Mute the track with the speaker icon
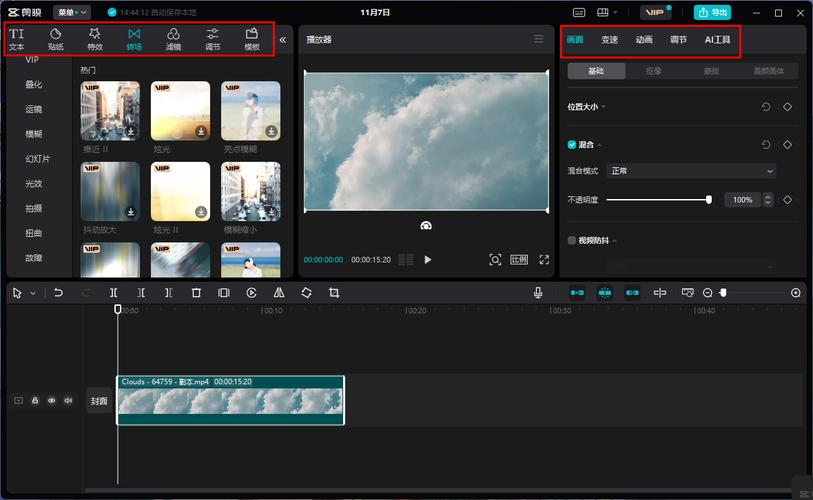Viewport: 813px width, 500px height. pos(68,400)
